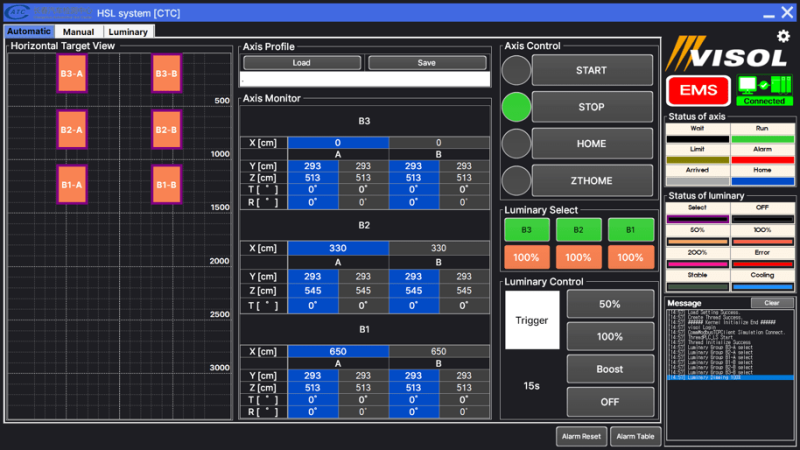Select the B2-A target block
This screenshot has height=450, width=800.
[71, 130]
